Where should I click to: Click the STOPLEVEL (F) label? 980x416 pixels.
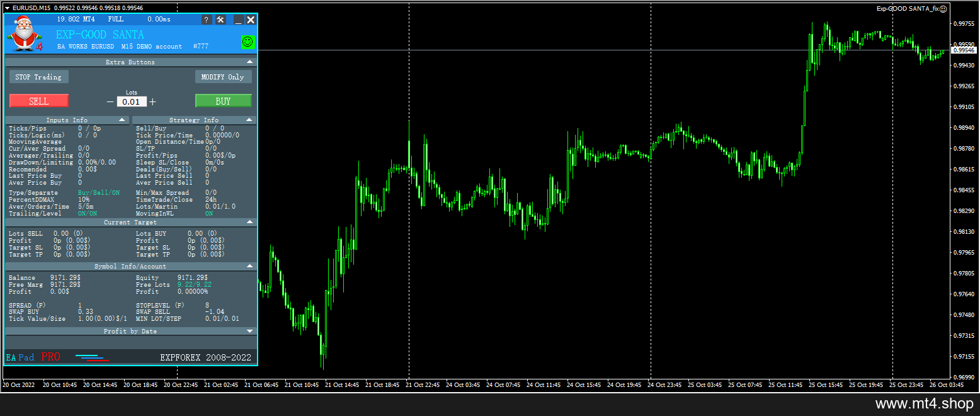(x=160, y=305)
